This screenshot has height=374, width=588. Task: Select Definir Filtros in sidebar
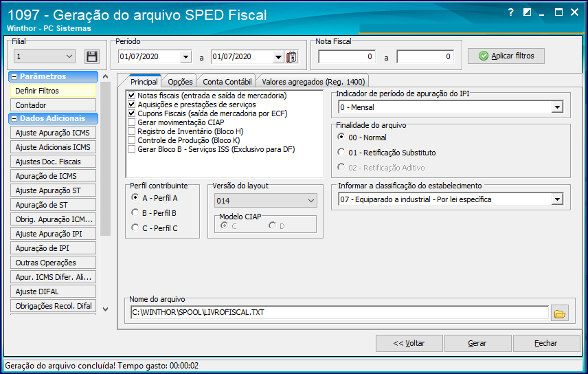point(53,91)
